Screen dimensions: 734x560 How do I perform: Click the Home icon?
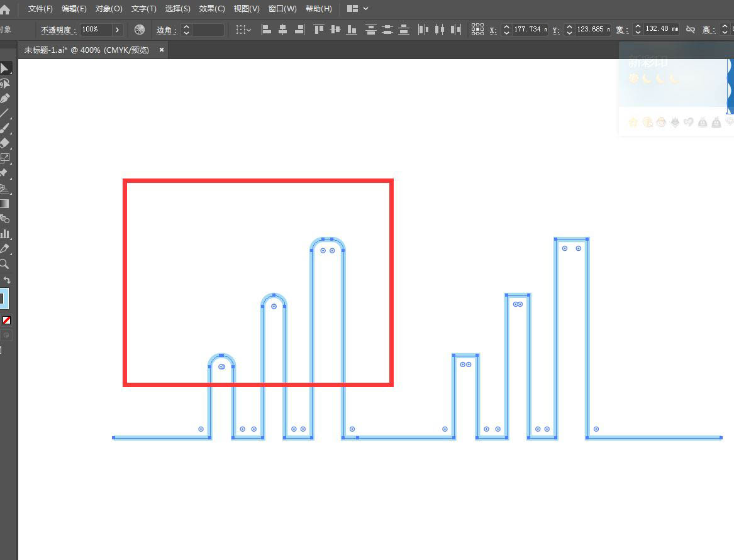[4, 9]
